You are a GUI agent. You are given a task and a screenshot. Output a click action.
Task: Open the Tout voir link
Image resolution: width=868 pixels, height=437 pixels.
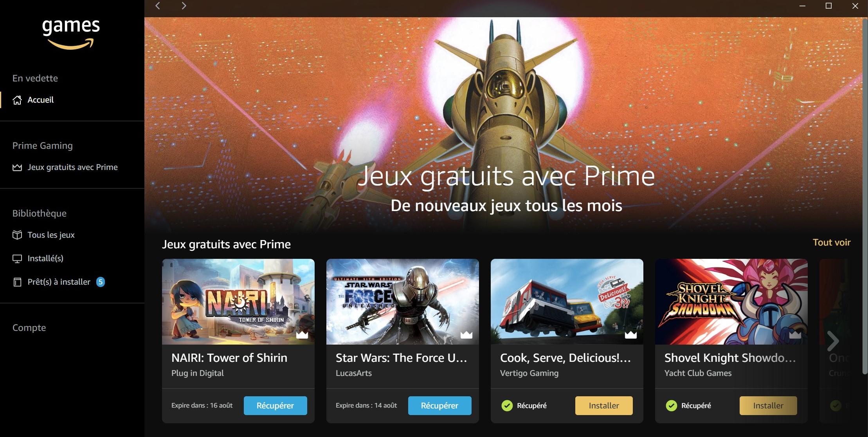click(x=832, y=242)
